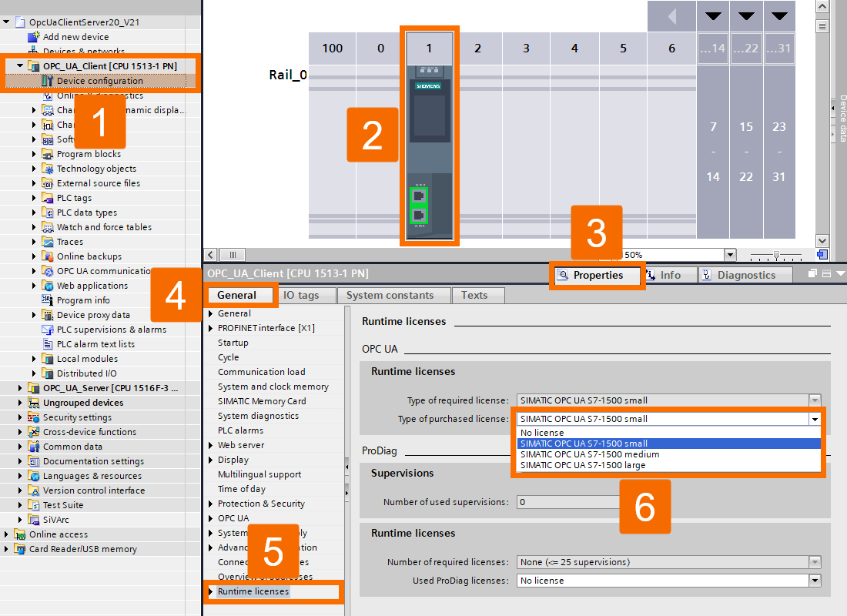Viewport: 847px width, 616px height.
Task: Open the Time of day entry
Action: tap(242, 489)
